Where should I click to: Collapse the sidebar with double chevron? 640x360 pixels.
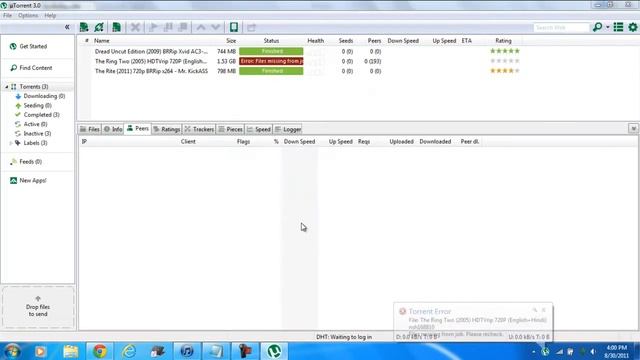coord(67,27)
